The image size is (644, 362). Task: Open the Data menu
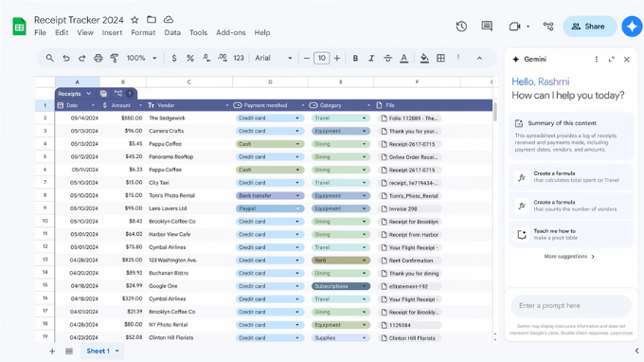point(172,32)
